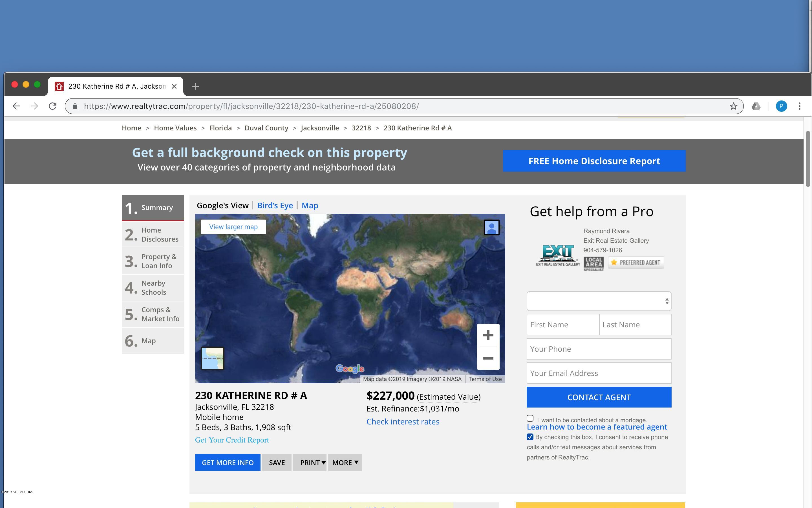Image resolution: width=812 pixels, height=508 pixels.
Task: Open Comps & Market Info section
Action: pos(153,314)
